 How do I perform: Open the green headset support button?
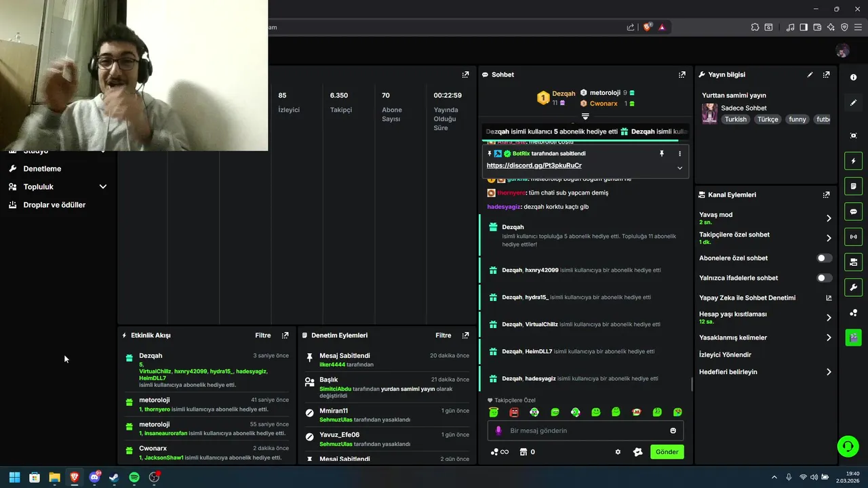click(x=848, y=446)
